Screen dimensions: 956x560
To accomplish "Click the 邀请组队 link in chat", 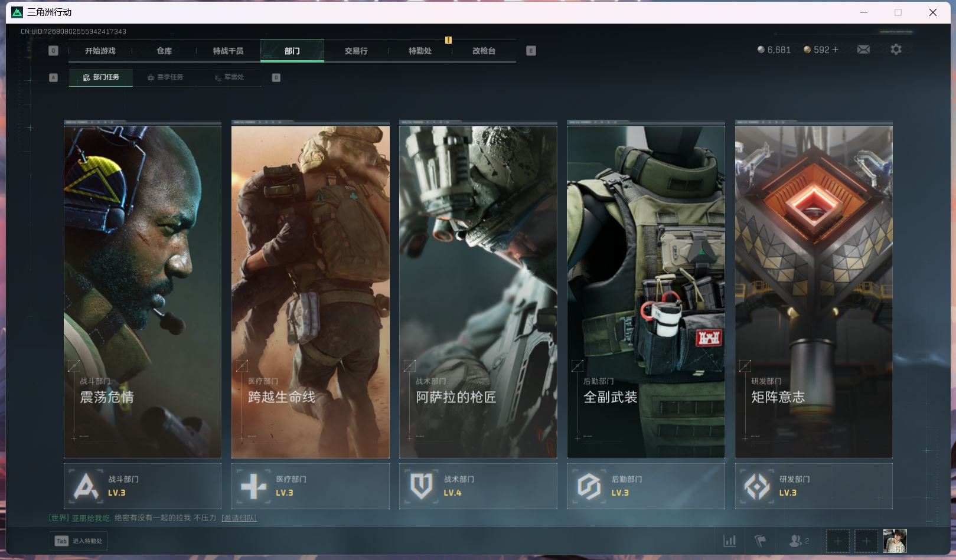I will [x=239, y=518].
